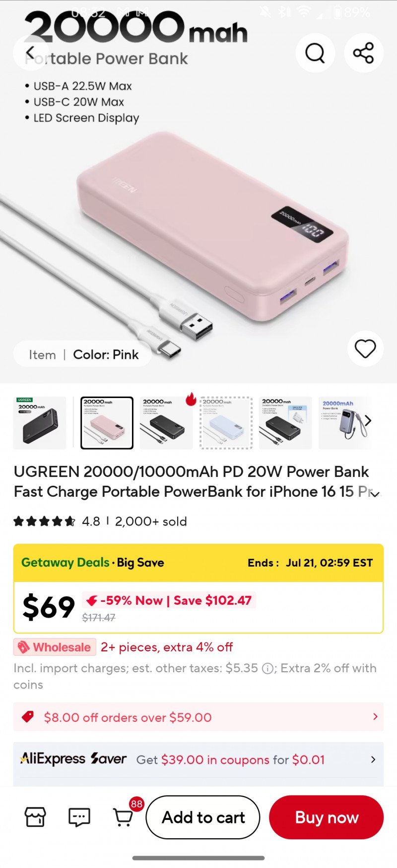Show more variants with thumbnail chevron
The height and width of the screenshot is (868, 397).
[x=368, y=421]
